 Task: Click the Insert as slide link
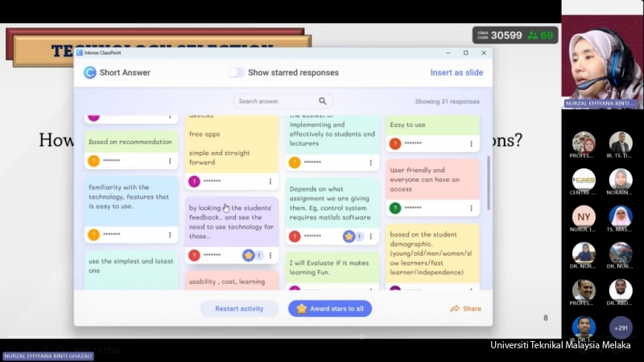pyautogui.click(x=456, y=72)
